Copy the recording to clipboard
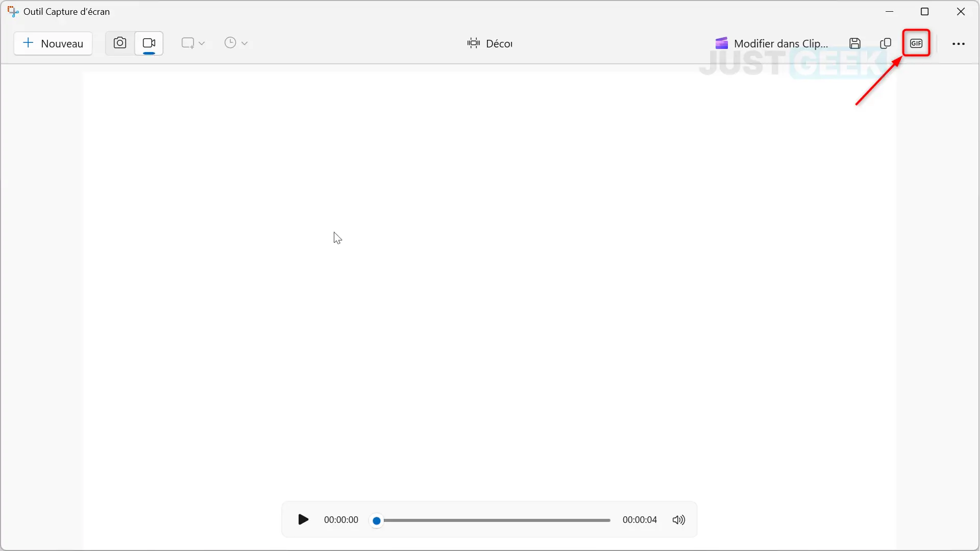Viewport: 980px width, 551px height. pyautogui.click(x=886, y=43)
